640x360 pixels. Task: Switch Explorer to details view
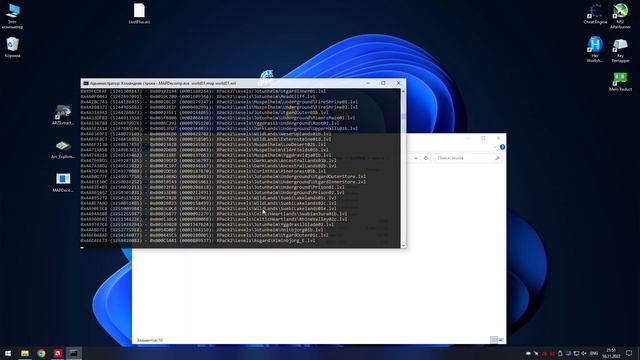pos(494,340)
